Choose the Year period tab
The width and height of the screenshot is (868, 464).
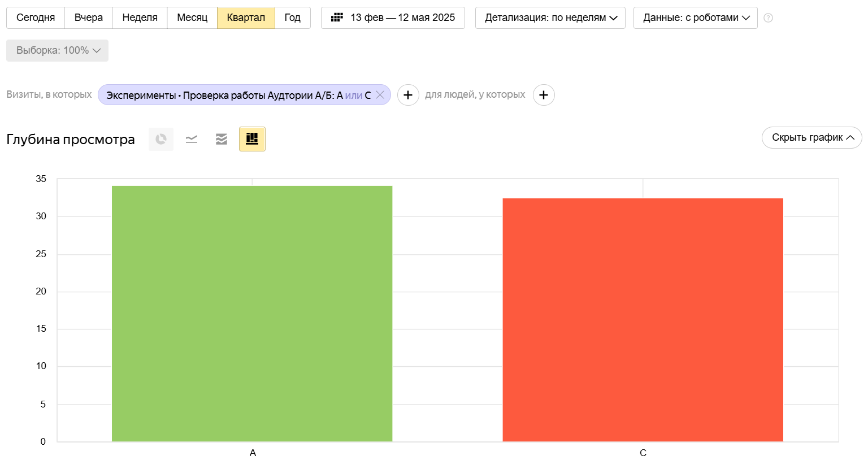coord(292,18)
